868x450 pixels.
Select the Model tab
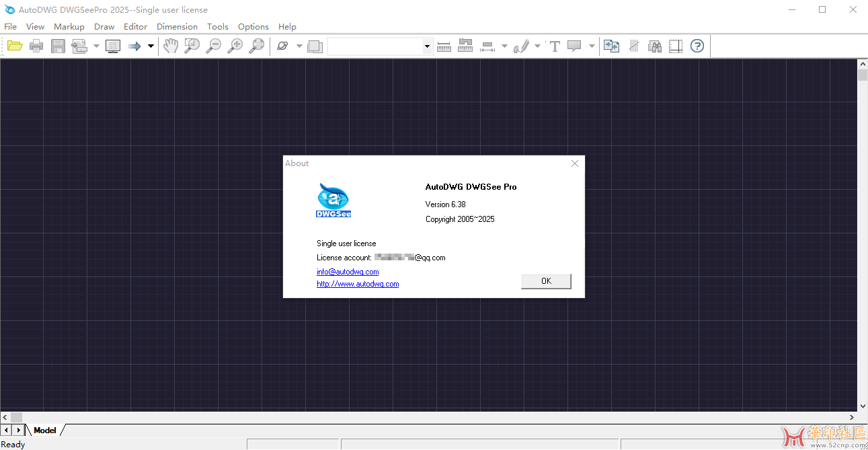[x=45, y=430]
